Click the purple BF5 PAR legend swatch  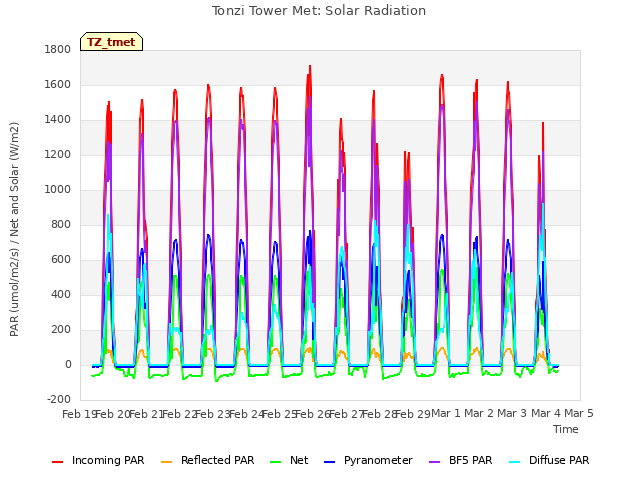[x=435, y=462]
